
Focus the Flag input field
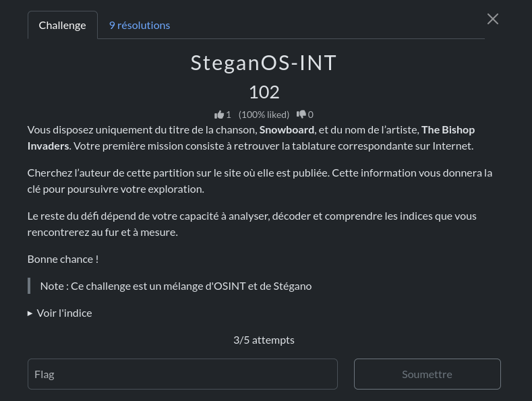(x=182, y=374)
